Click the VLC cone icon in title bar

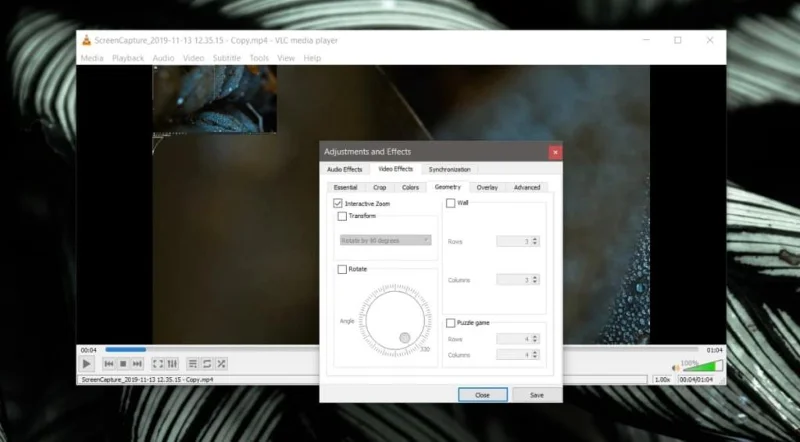pos(87,40)
